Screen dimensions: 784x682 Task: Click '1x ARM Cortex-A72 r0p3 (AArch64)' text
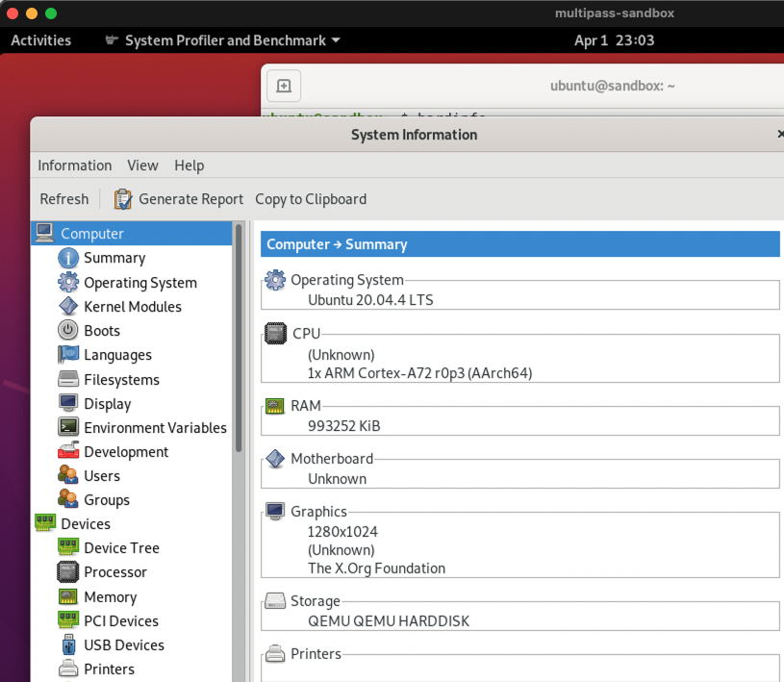[x=420, y=373]
